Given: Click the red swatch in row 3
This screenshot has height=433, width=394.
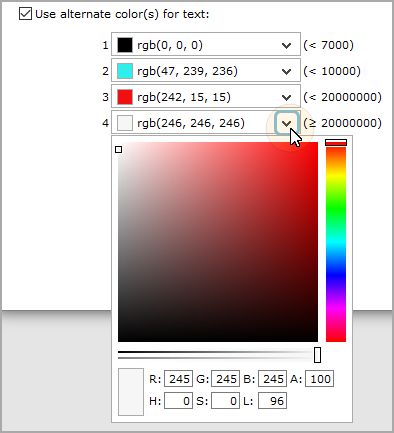Looking at the screenshot, I should coord(125,97).
